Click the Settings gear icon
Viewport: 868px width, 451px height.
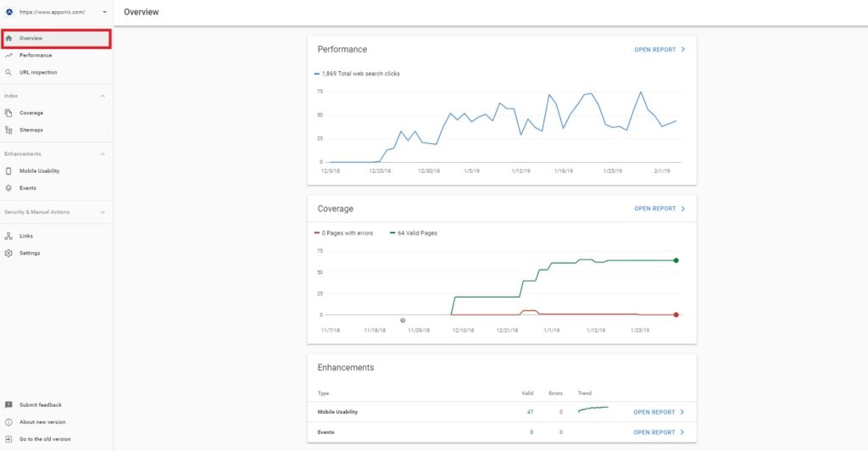click(x=8, y=253)
